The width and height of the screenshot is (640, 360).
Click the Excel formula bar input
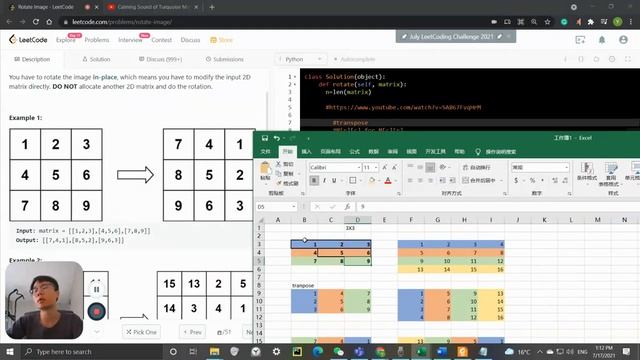(x=498, y=207)
